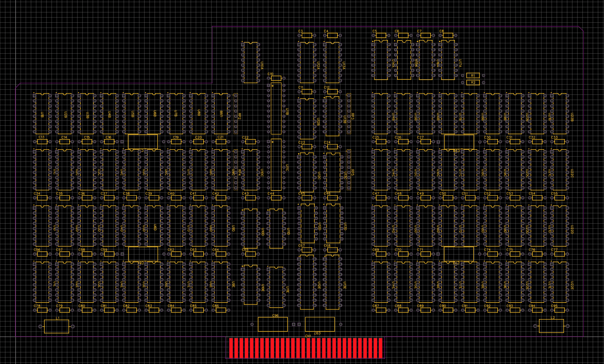Image resolution: width=604 pixels, height=364 pixels.
Task: Select the U10C chip
Action: (x=250, y=170)
